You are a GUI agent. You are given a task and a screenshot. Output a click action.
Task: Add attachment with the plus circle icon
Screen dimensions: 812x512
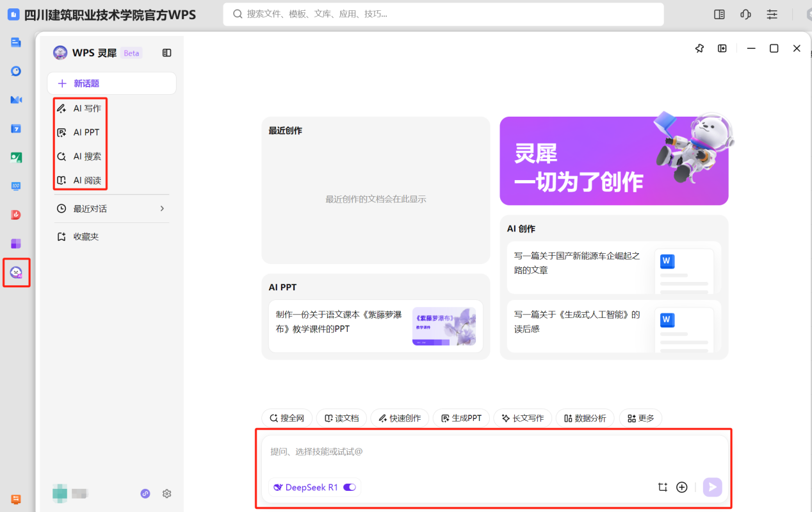682,487
